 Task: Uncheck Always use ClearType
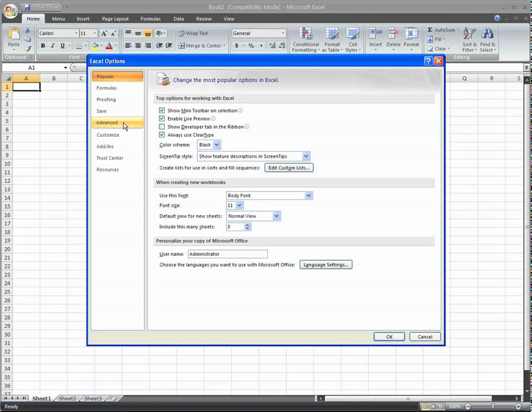tap(162, 134)
